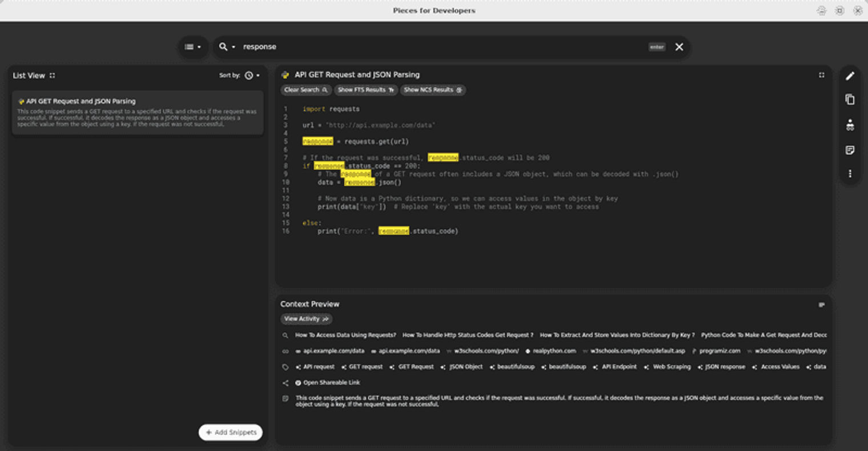Click the 'JSON response' tag
This screenshot has height=451, width=868.
coord(721,367)
